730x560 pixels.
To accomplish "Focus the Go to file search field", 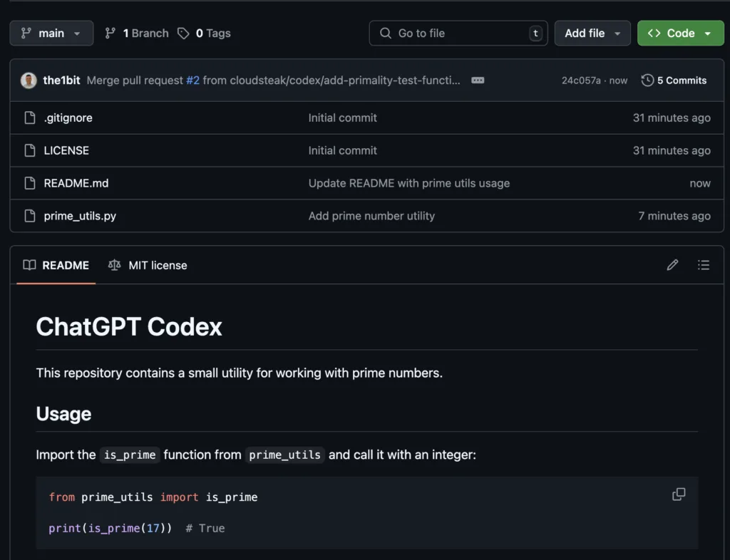I will (x=458, y=33).
